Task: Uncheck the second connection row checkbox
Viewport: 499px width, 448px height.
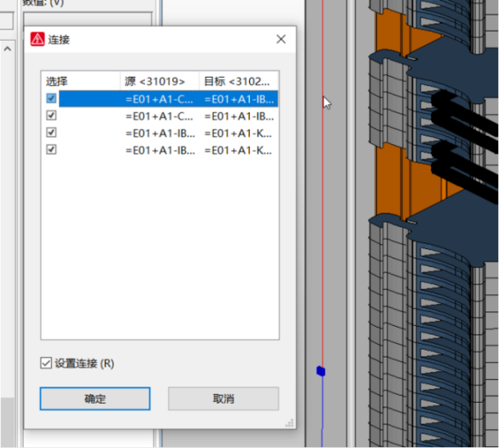Action: point(51,115)
